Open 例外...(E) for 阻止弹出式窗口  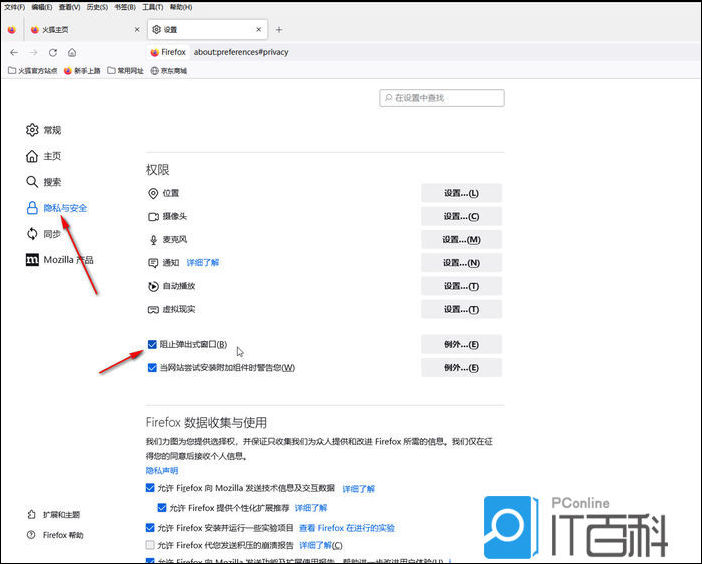click(x=461, y=345)
